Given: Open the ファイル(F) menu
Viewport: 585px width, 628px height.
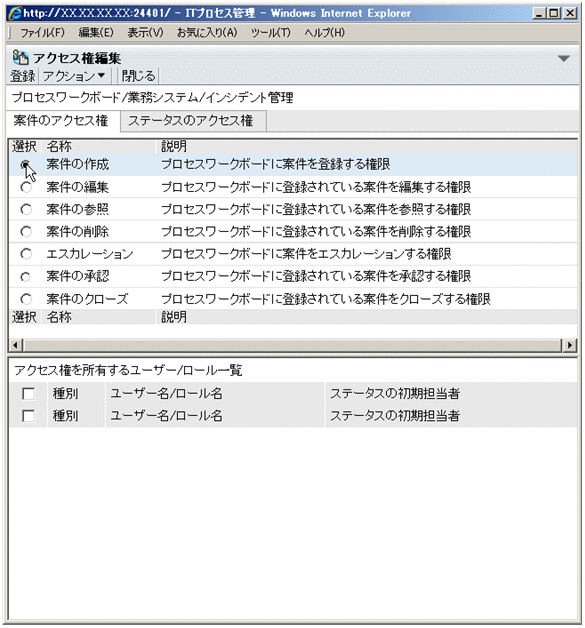Looking at the screenshot, I should [42, 32].
